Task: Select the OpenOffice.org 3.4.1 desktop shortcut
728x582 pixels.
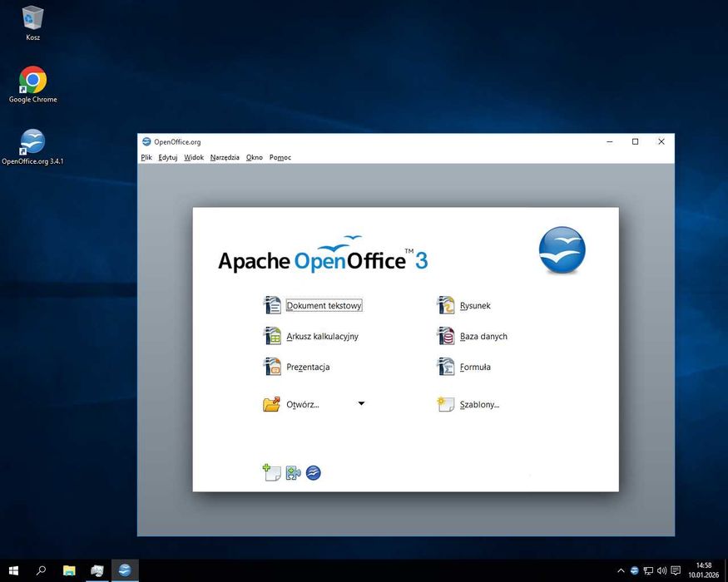Action: [x=32, y=147]
